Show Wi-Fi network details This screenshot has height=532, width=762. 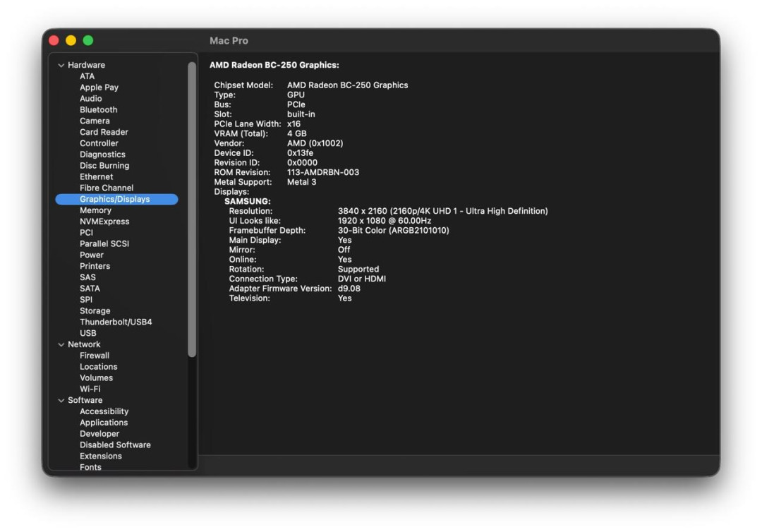coord(90,389)
